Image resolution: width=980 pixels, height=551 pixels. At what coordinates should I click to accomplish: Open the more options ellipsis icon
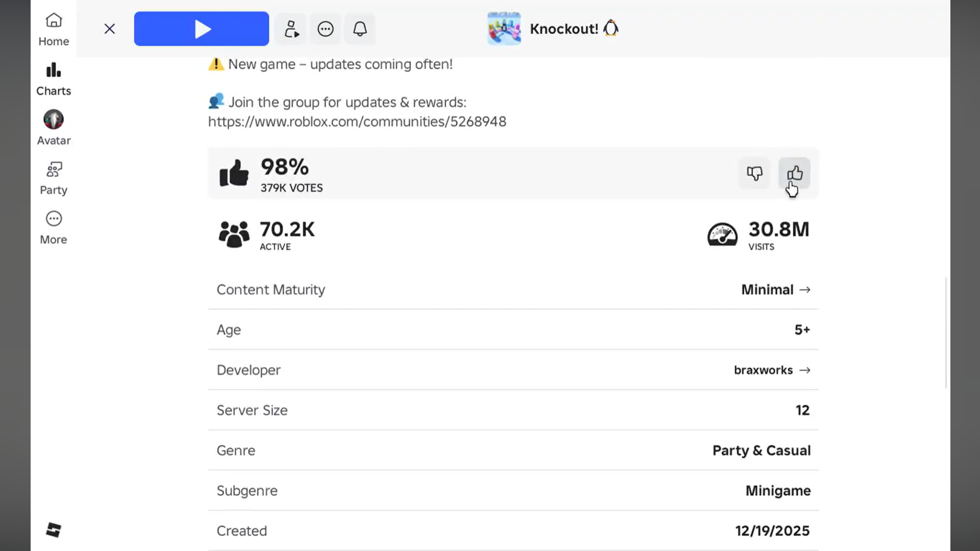tap(326, 29)
